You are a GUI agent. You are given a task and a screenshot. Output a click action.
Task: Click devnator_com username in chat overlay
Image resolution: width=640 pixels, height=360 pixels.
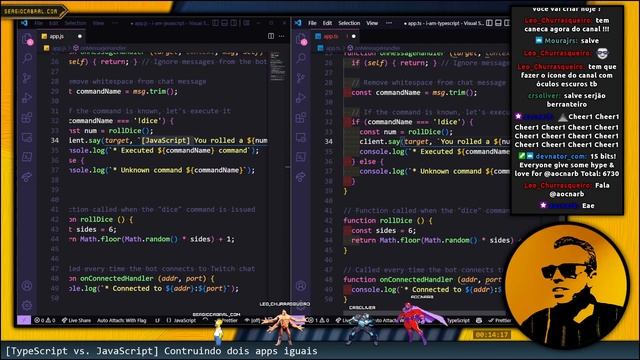pyautogui.click(x=560, y=156)
